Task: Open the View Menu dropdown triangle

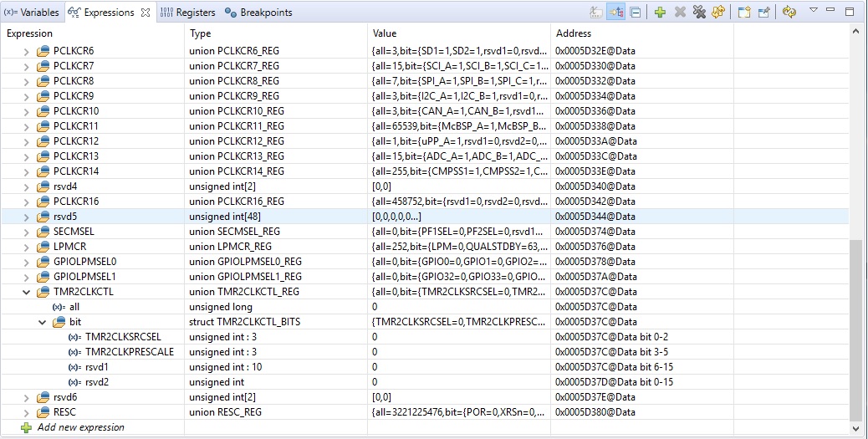Action: [x=813, y=9]
